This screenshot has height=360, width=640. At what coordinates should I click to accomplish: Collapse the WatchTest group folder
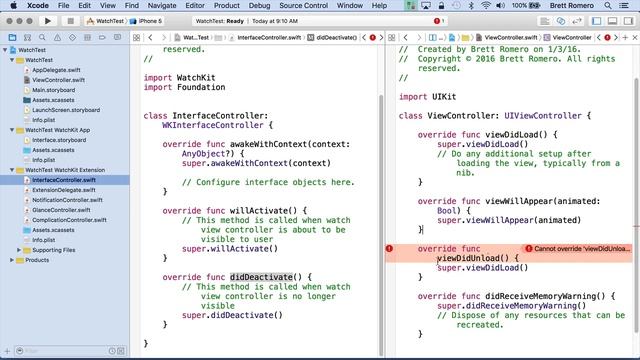pyautogui.click(x=12, y=60)
